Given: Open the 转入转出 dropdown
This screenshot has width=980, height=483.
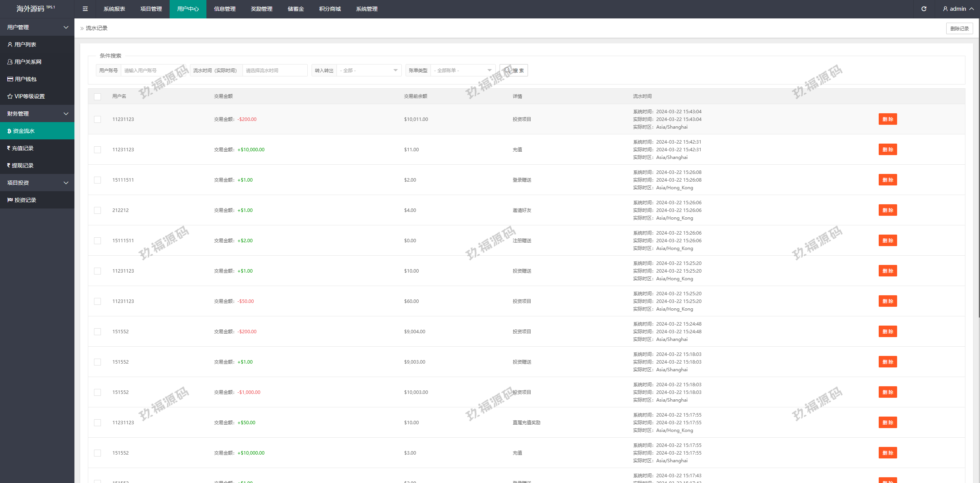Looking at the screenshot, I should pos(368,70).
